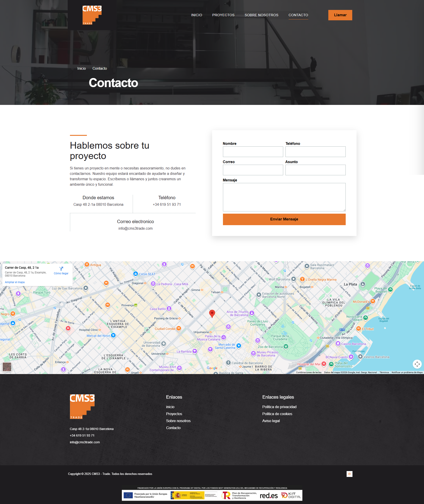This screenshot has width=424, height=504.
Task: Click the Casa Batlló marker icon
Action: (169, 309)
